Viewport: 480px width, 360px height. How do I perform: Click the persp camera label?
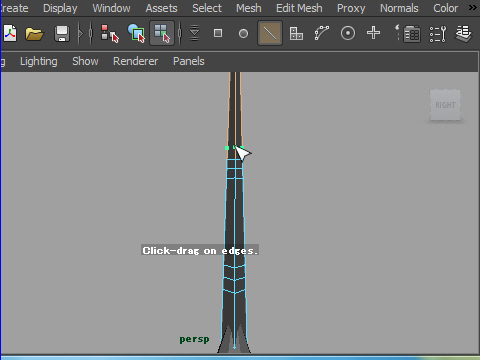194,339
